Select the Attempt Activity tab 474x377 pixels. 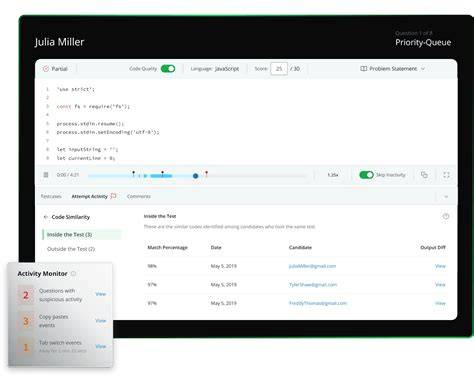[90, 196]
